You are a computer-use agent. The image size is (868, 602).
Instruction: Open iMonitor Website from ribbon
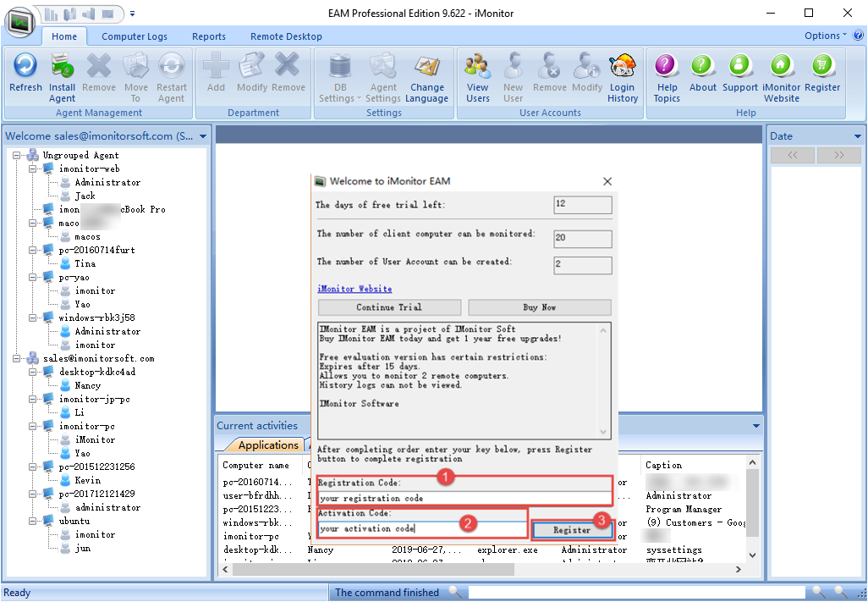click(x=782, y=77)
